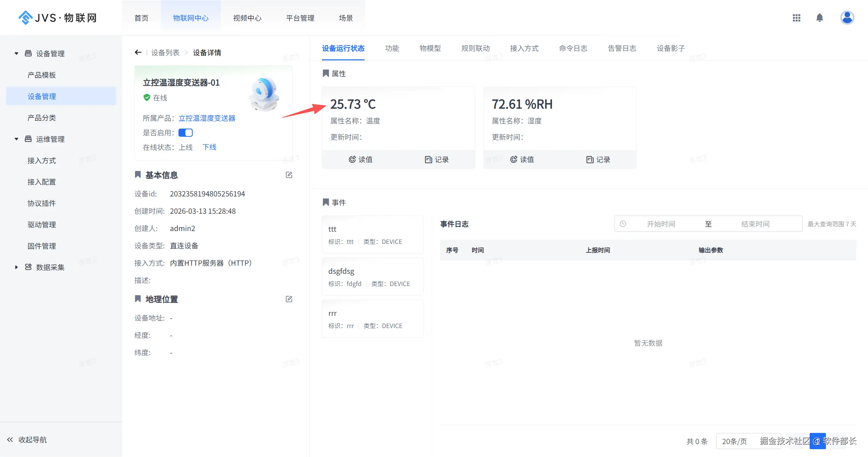Screen dimensions: 868x457
Task: Open the 立控温湿度变送器 product link
Action: tap(207, 118)
